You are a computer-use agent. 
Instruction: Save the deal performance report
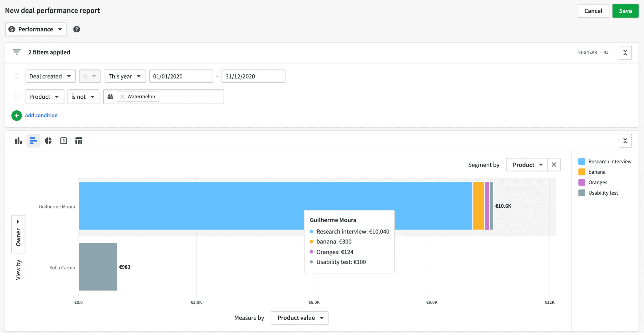coord(625,11)
